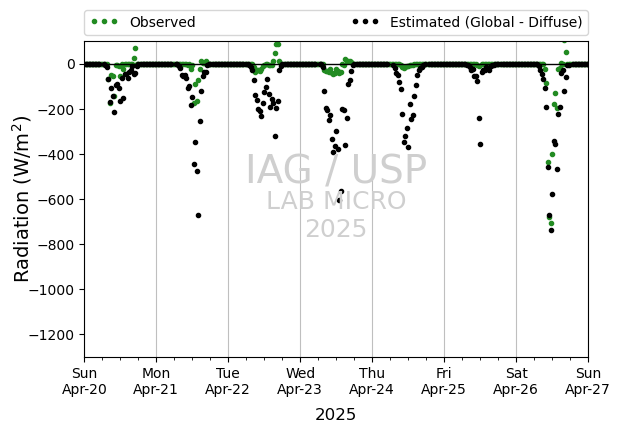Click the −400 y-axis tick label
Image resolution: width=621 pixels, height=433 pixels.
(57, 155)
